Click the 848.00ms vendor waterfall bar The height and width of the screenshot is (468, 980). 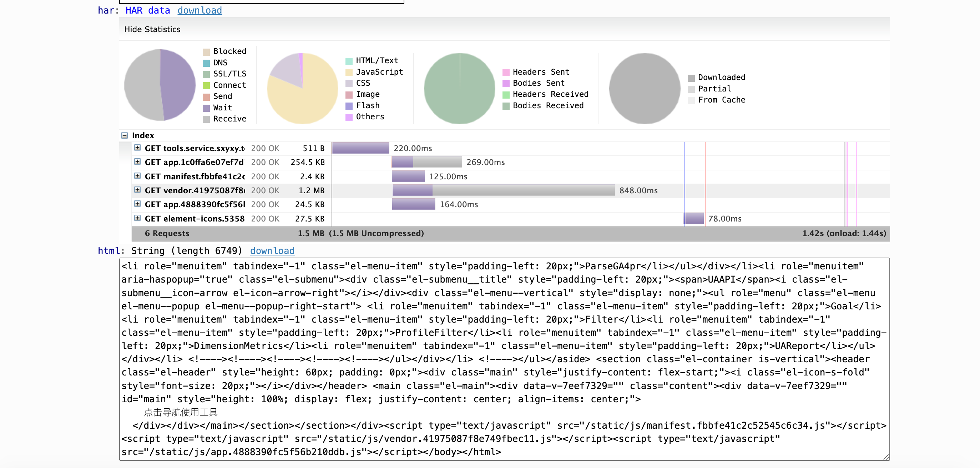pyautogui.click(x=503, y=190)
